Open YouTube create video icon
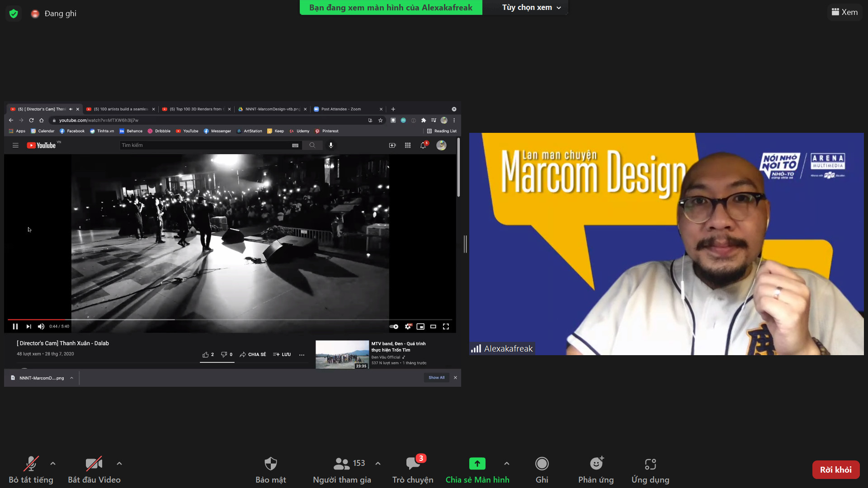868x488 pixels. coord(392,145)
